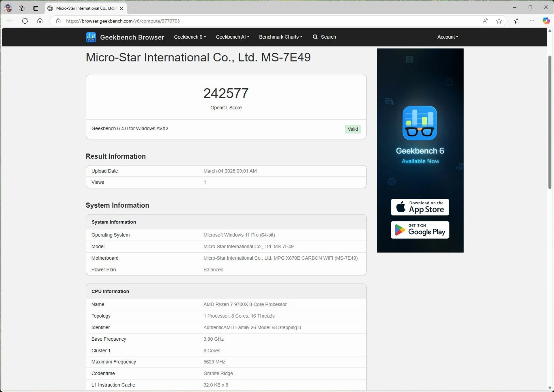Click the 5629 MHz maximum frequency value
The height and width of the screenshot is (392, 554).
point(214,362)
